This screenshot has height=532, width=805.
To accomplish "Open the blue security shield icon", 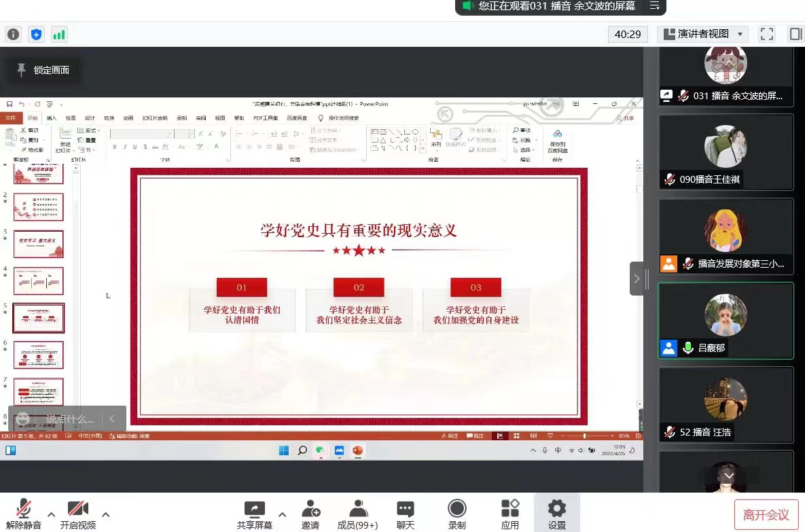I will click(x=37, y=34).
